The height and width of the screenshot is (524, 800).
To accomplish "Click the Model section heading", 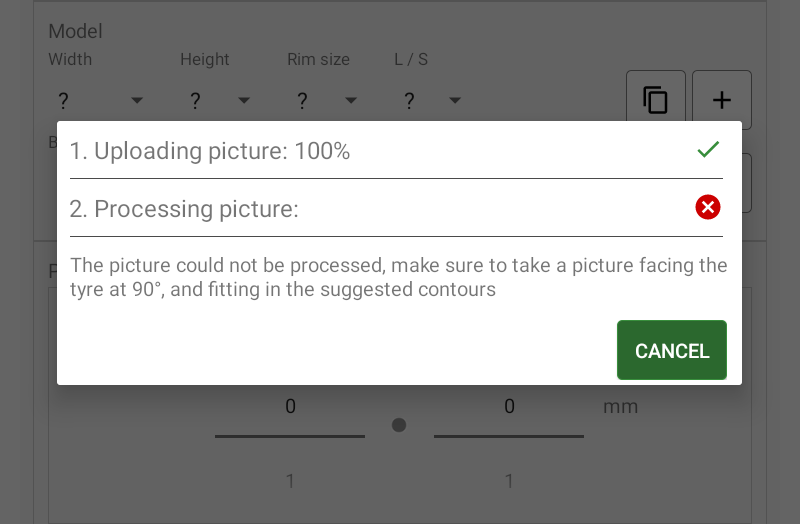I will point(76,32).
